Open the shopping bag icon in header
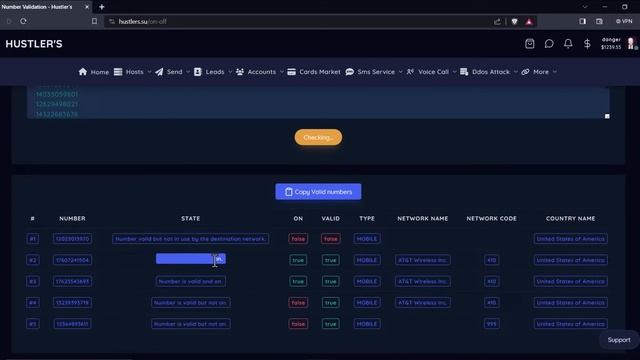 tap(529, 44)
